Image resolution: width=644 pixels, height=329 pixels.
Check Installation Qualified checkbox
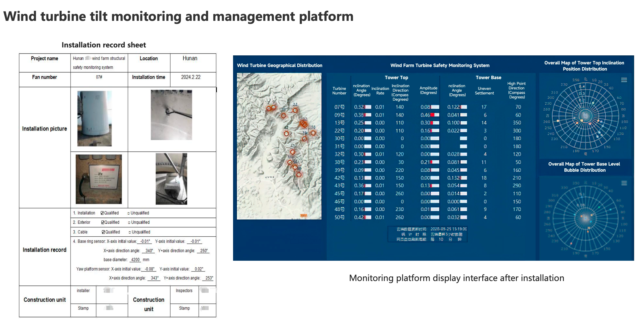(x=102, y=213)
